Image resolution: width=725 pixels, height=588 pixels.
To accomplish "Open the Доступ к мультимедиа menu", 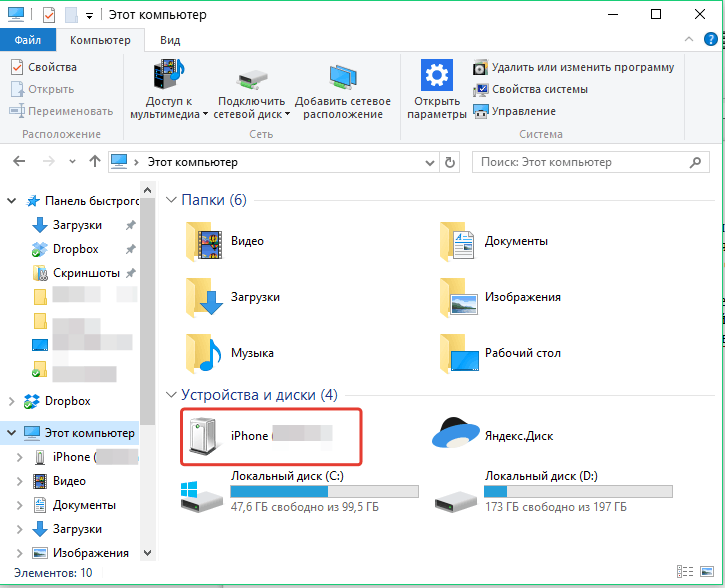I will pyautogui.click(x=169, y=89).
